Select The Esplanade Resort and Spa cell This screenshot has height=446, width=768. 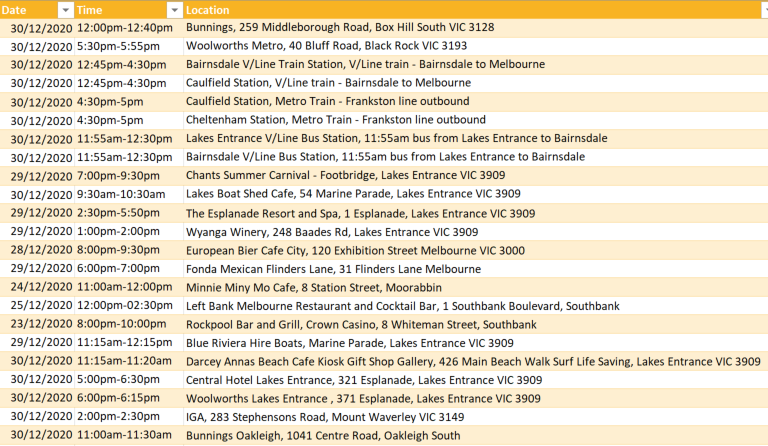coord(476,213)
